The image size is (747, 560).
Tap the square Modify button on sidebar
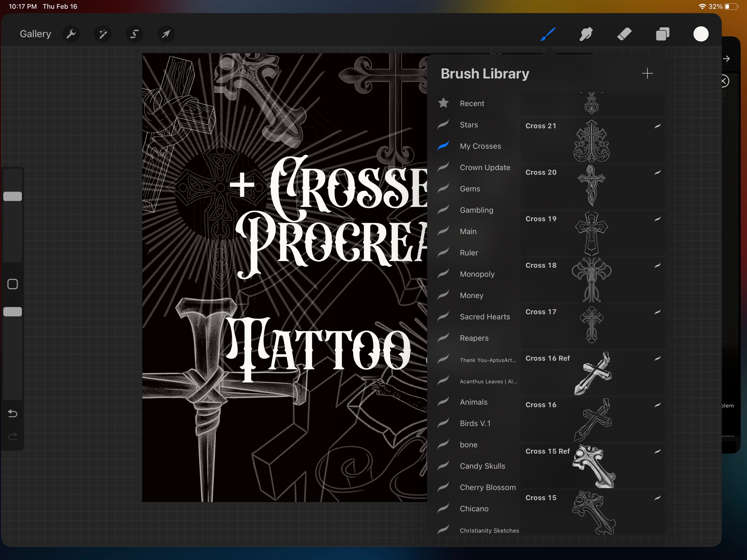13,284
